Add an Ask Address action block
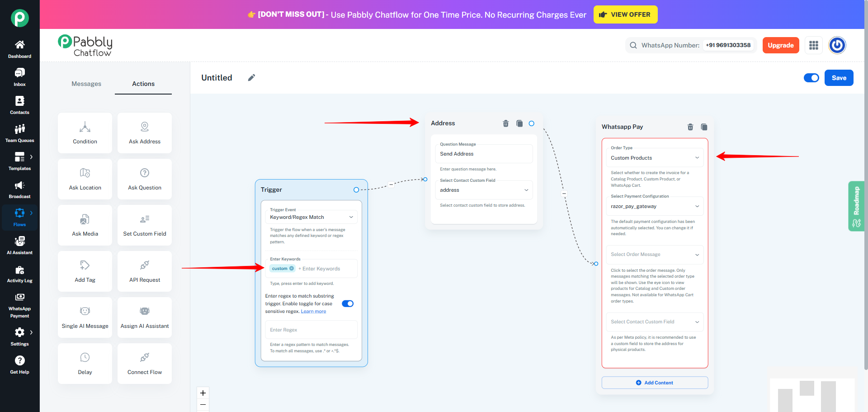This screenshot has width=868, height=412. coord(145,133)
